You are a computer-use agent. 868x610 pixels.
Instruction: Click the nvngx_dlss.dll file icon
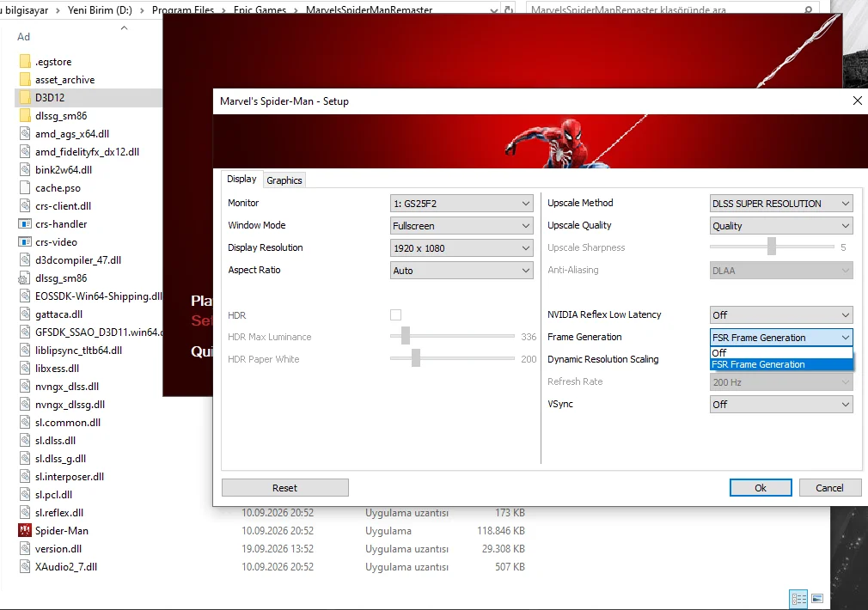pyautogui.click(x=25, y=387)
